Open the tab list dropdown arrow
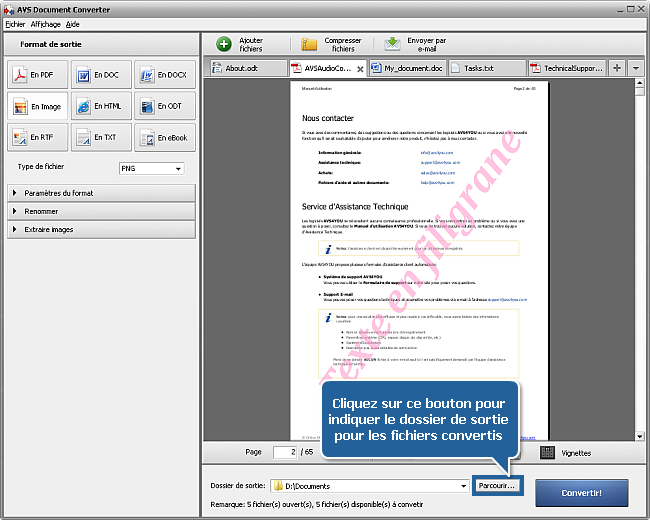Screen dimensions: 650x520 point(635,68)
